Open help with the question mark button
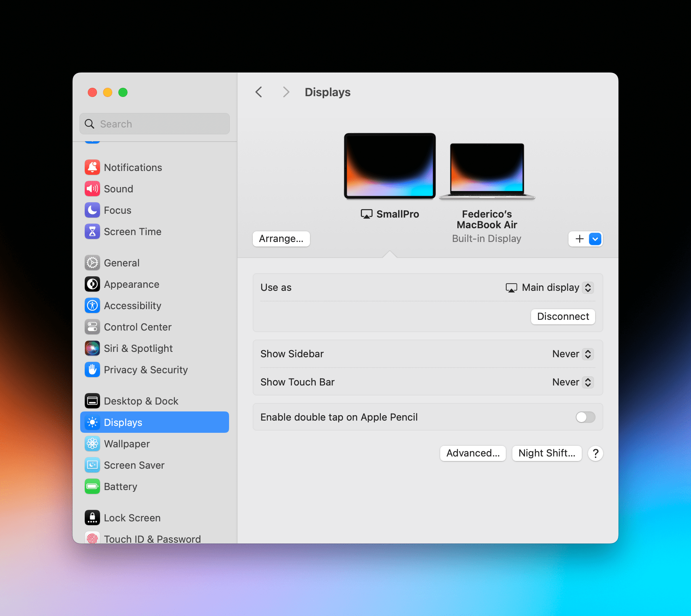Screen dimensions: 691x616 596,453
